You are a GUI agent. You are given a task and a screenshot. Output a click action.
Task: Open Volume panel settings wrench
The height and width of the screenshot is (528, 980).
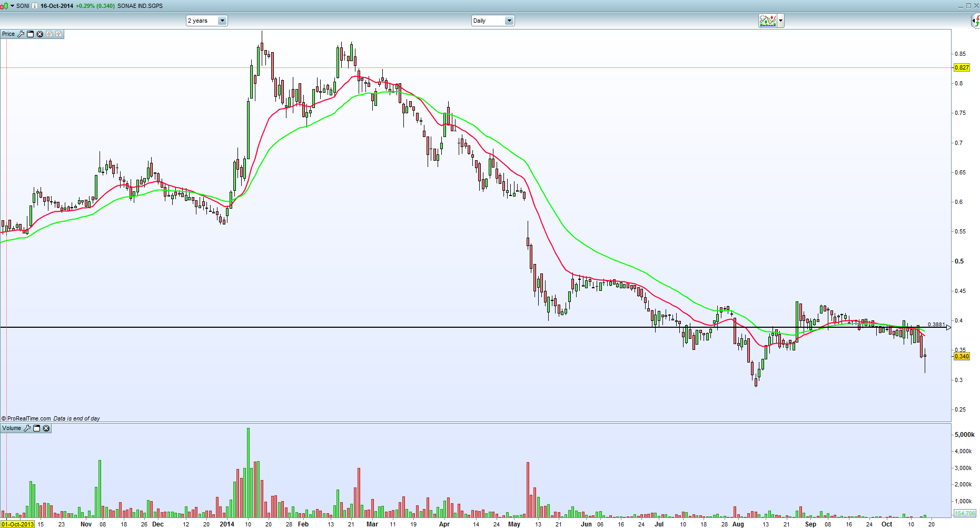pyautogui.click(x=27, y=428)
